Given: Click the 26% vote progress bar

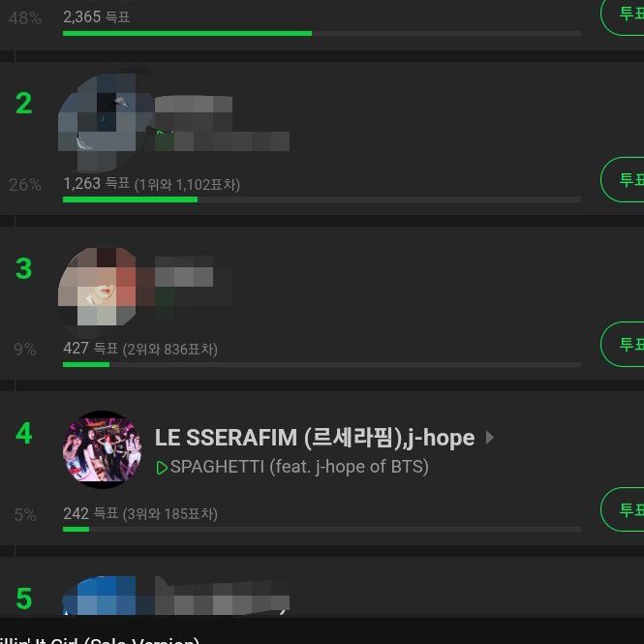Looking at the screenshot, I should point(322,199).
